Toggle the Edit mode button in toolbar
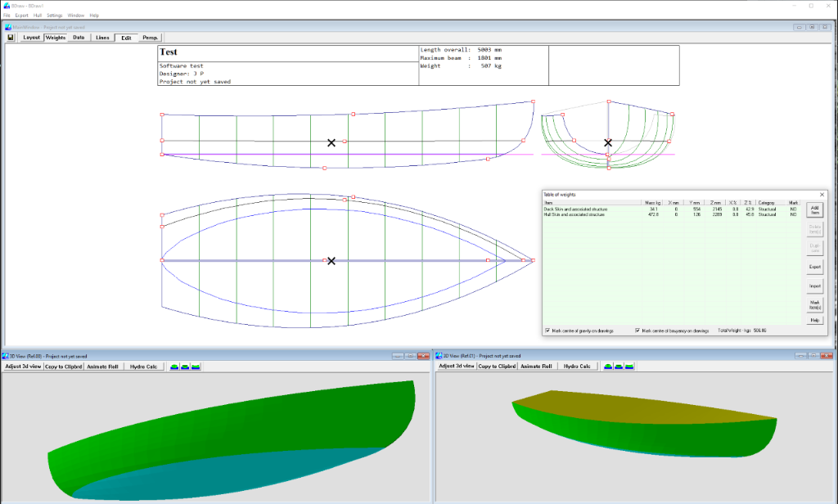This screenshot has height=504, width=838. (126, 38)
